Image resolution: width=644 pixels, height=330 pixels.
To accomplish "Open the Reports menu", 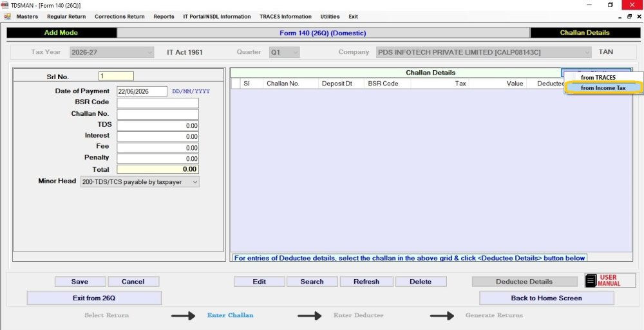I will (164, 17).
